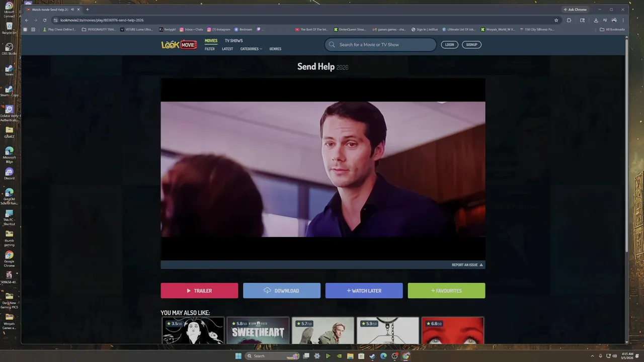This screenshot has height=362, width=644.
Task: Click the Send Help movie title
Action: click(316, 66)
